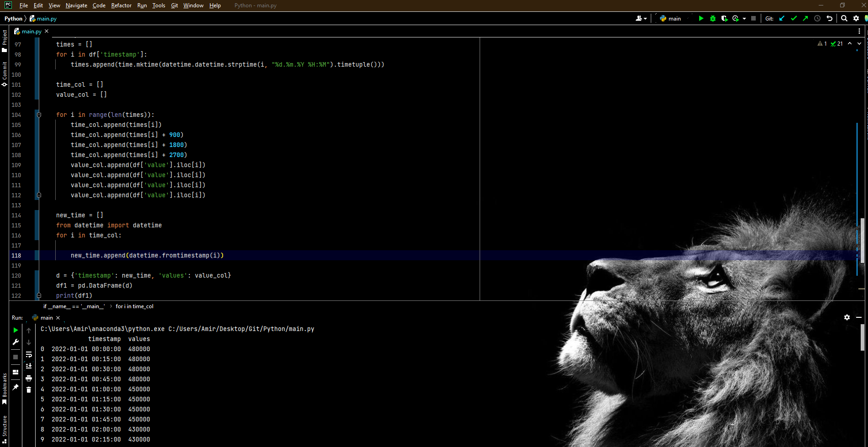Open editor tab options (three dots)
Viewport: 868px width, 447px height.
click(859, 31)
